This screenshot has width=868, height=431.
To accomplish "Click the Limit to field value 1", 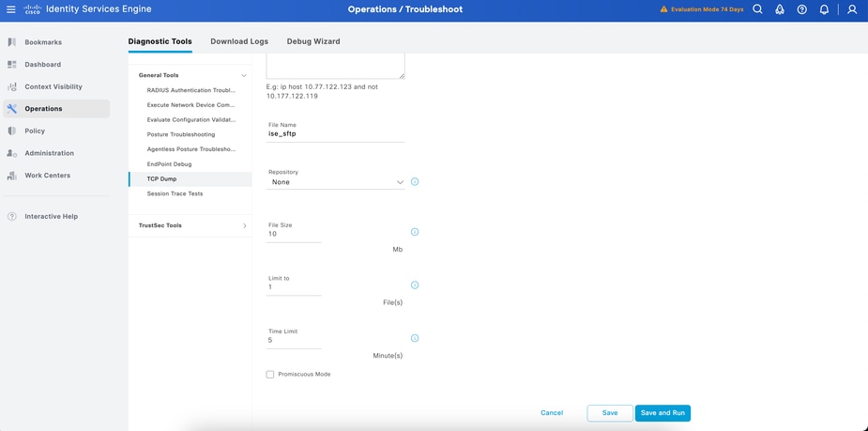I will pos(294,287).
